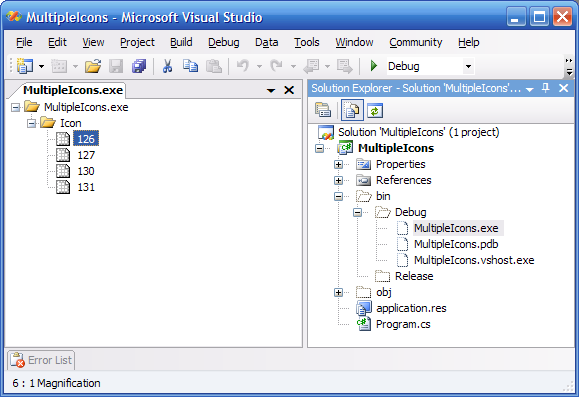Click the Add New Item toolbar icon
The width and height of the screenshot is (579, 397).
coord(59,66)
